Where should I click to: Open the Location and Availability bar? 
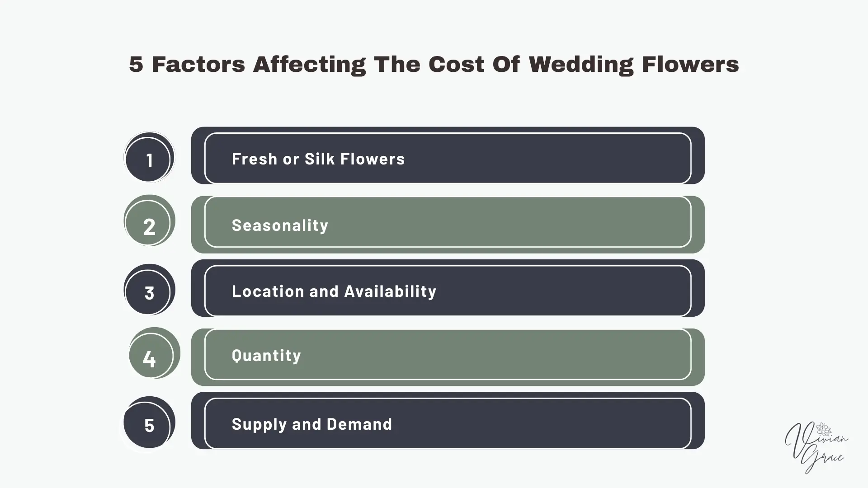[x=448, y=291]
